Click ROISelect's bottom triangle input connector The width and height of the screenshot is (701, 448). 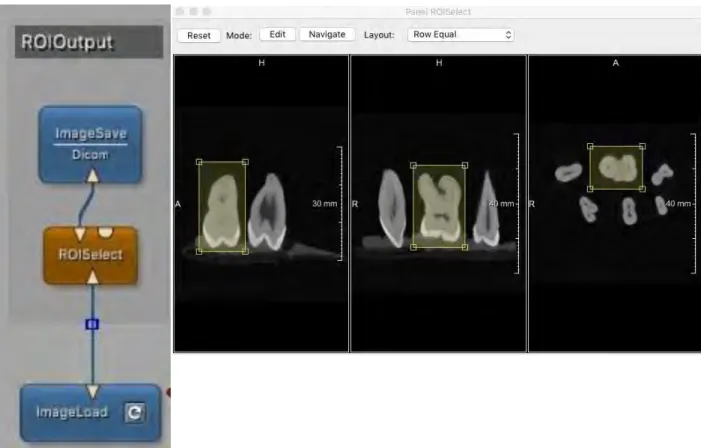93,277
